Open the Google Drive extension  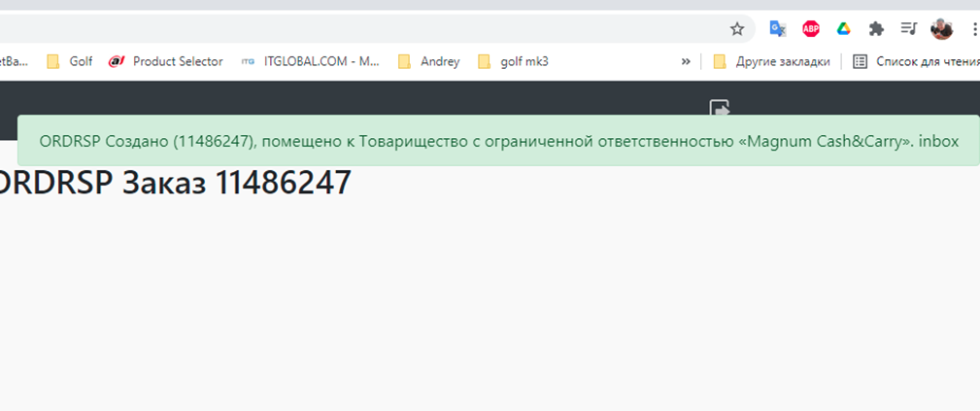click(x=844, y=29)
